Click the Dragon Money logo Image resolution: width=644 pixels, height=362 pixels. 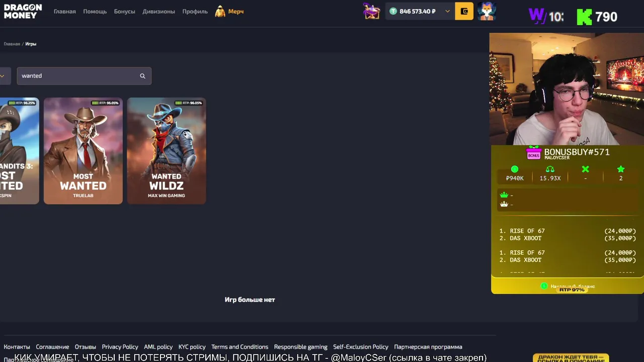coord(23,11)
